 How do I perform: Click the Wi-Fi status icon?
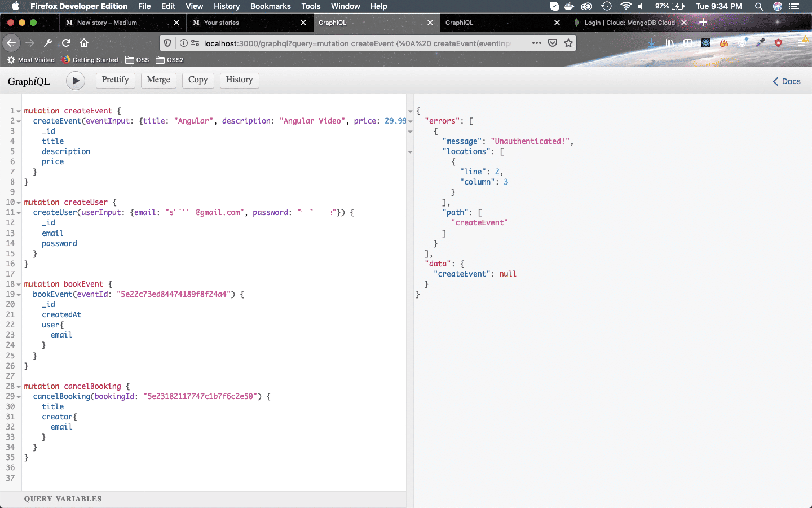626,6
